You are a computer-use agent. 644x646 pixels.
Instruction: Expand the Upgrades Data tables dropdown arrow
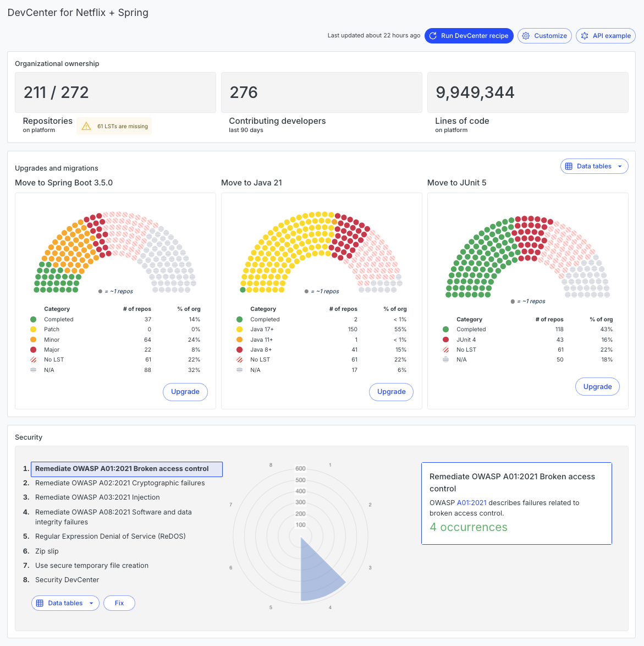click(620, 166)
